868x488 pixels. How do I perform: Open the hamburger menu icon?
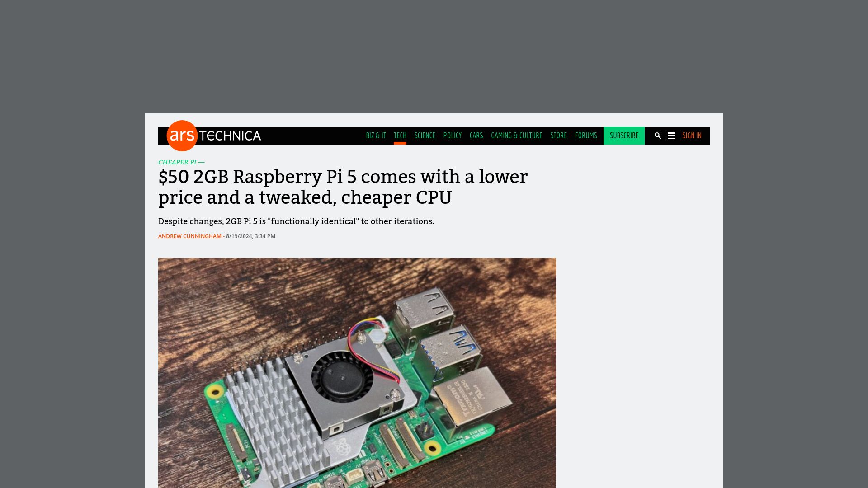coord(671,136)
